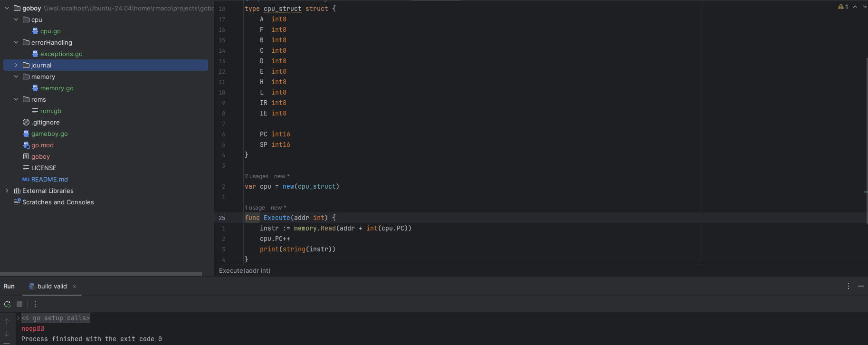868x345 pixels.
Task: Collapse the cpu folder
Action: pos(16,19)
